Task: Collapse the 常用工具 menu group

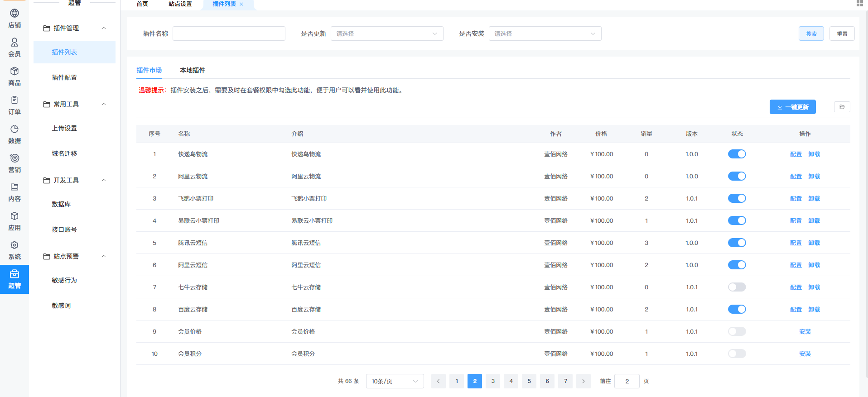Action: [x=104, y=104]
